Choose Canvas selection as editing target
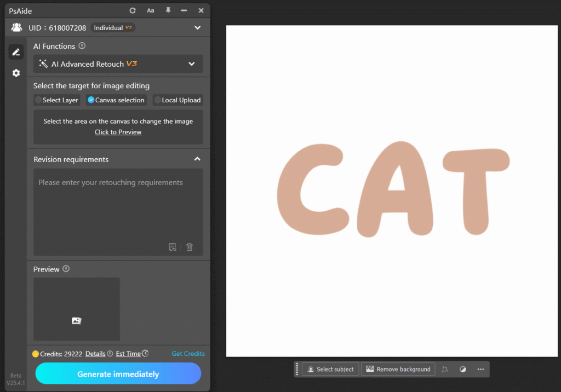 (x=116, y=100)
